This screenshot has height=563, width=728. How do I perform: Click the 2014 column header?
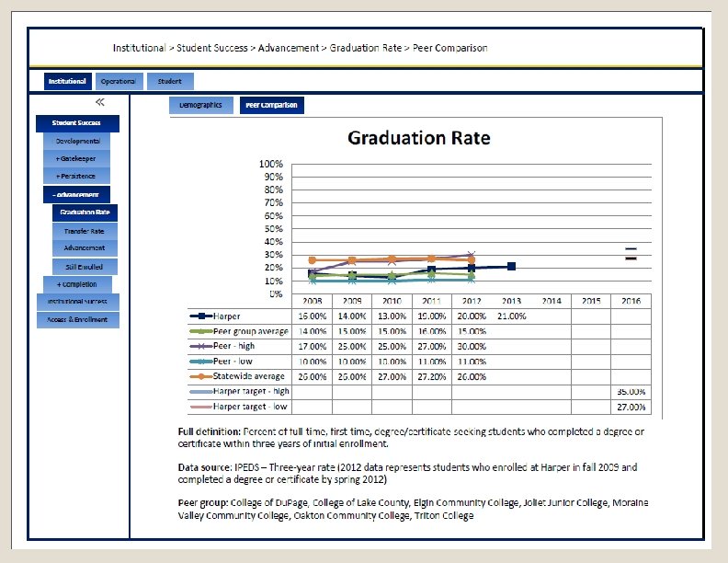(552, 301)
